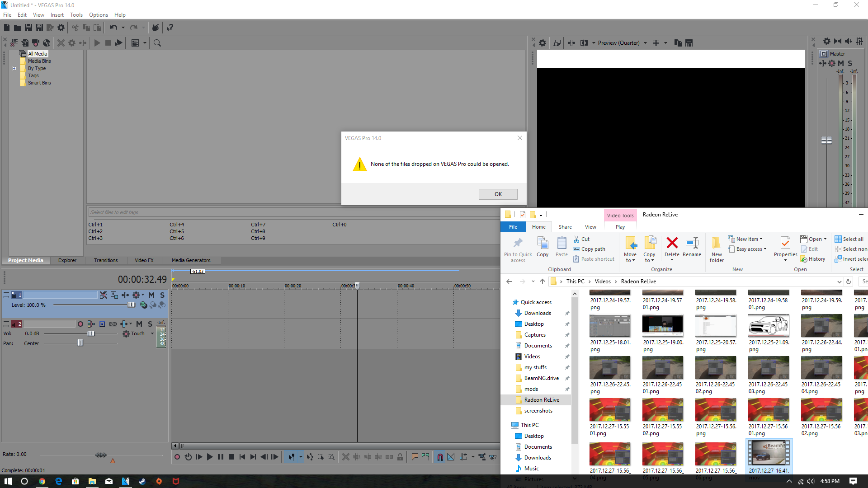Viewport: 868px width, 488px height.
Task: Open the Insert menu in VEGAS
Action: [x=57, y=15]
